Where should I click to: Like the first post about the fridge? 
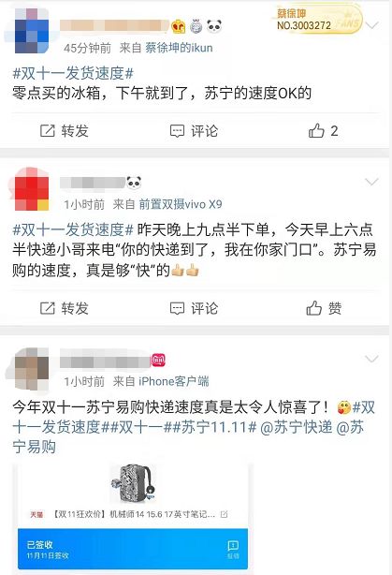click(x=323, y=131)
